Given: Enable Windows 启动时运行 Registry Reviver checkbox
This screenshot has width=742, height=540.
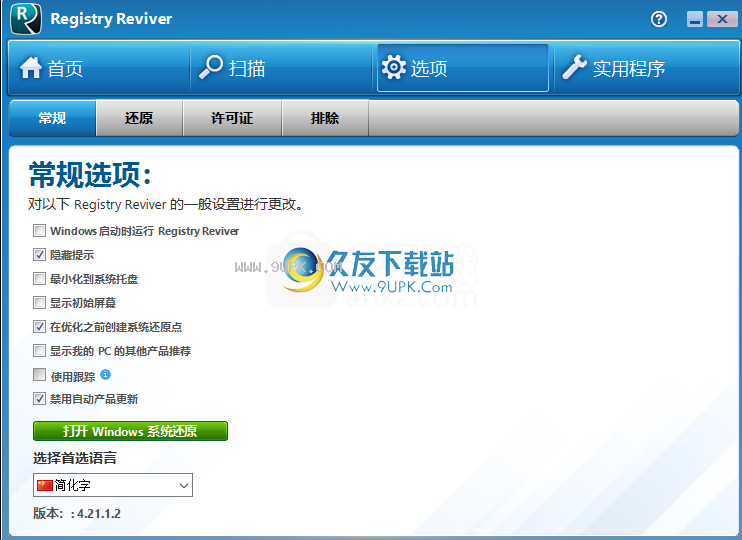Looking at the screenshot, I should pyautogui.click(x=39, y=230).
